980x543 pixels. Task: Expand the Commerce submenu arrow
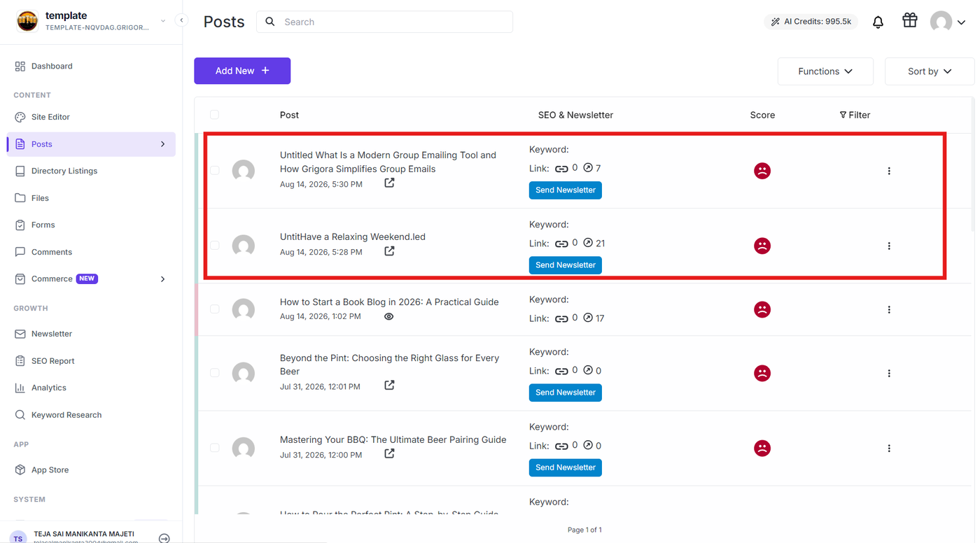tap(162, 279)
